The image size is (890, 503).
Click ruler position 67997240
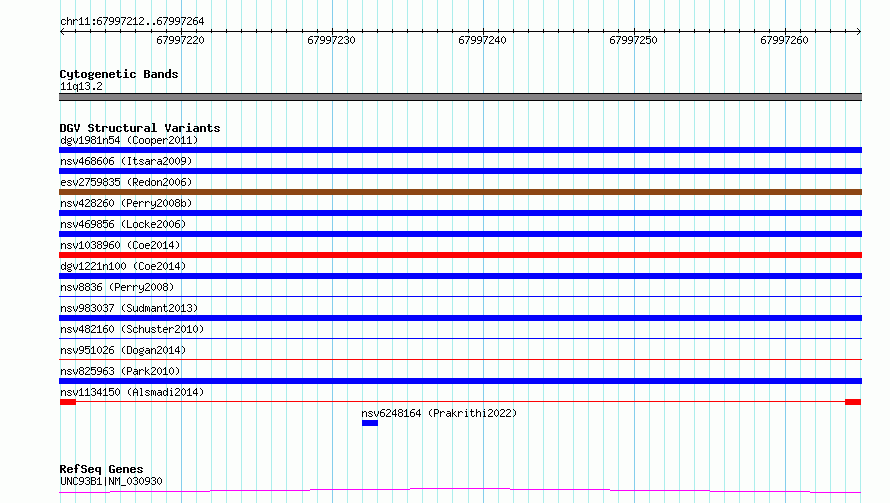482,40
